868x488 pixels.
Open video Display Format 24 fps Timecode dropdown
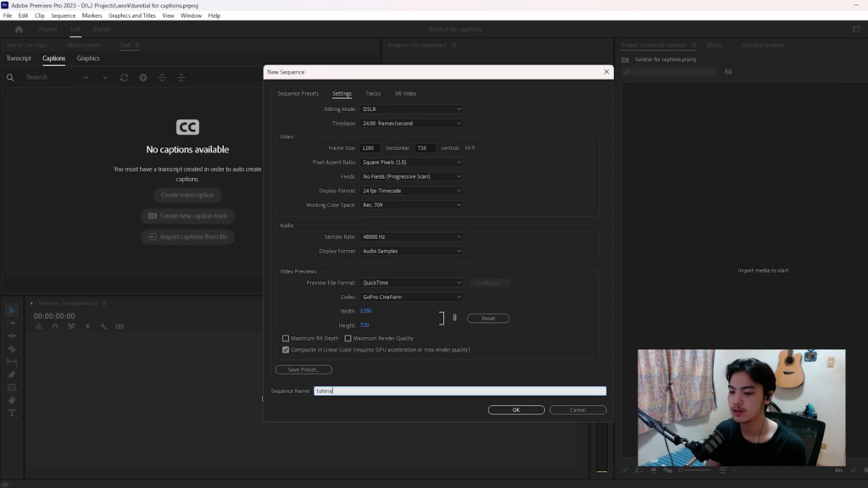411,191
